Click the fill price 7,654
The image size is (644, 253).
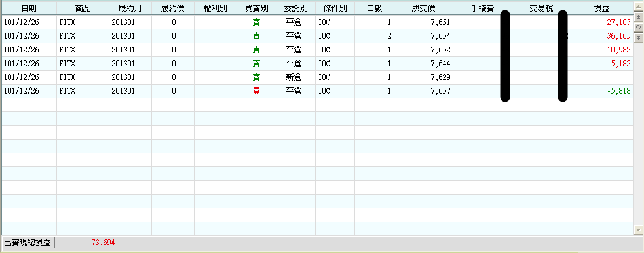(441, 36)
